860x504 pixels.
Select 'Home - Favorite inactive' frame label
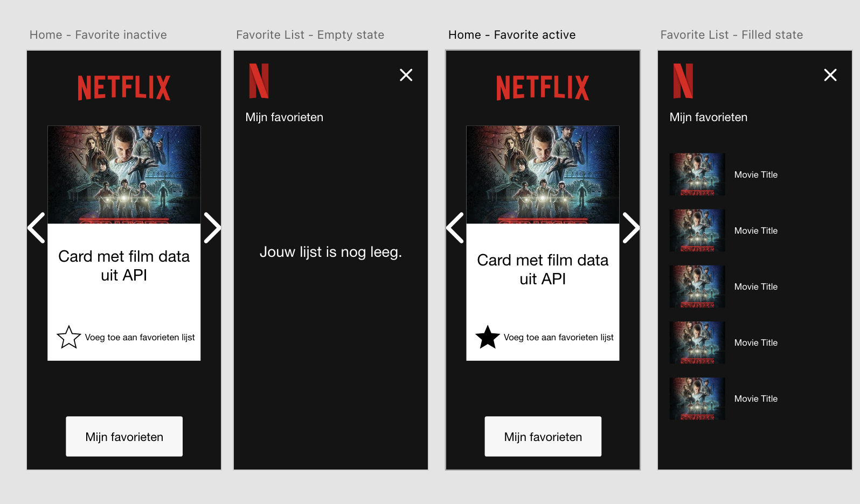98,35
